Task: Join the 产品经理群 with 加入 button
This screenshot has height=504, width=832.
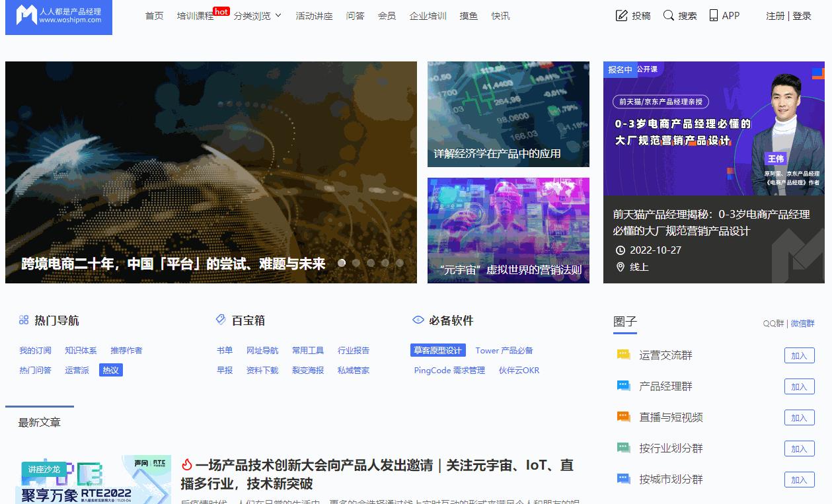Action: pyautogui.click(x=799, y=386)
